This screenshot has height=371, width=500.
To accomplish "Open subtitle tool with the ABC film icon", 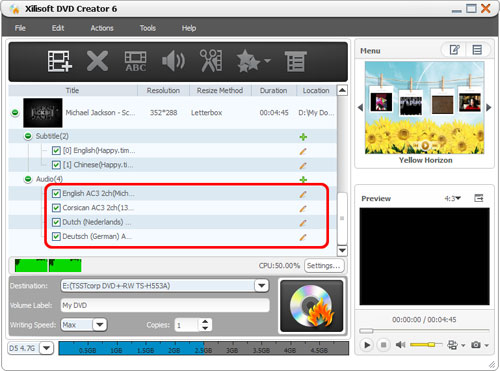I will pos(135,61).
